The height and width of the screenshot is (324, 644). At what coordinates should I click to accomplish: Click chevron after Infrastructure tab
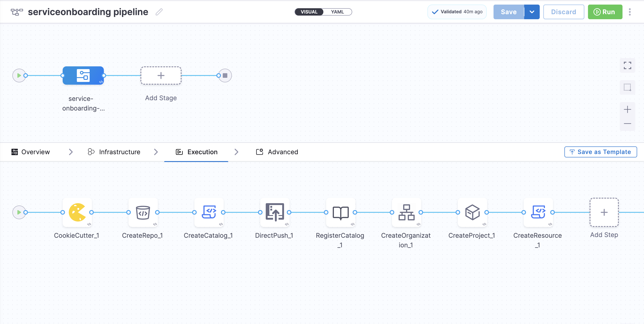tap(156, 152)
